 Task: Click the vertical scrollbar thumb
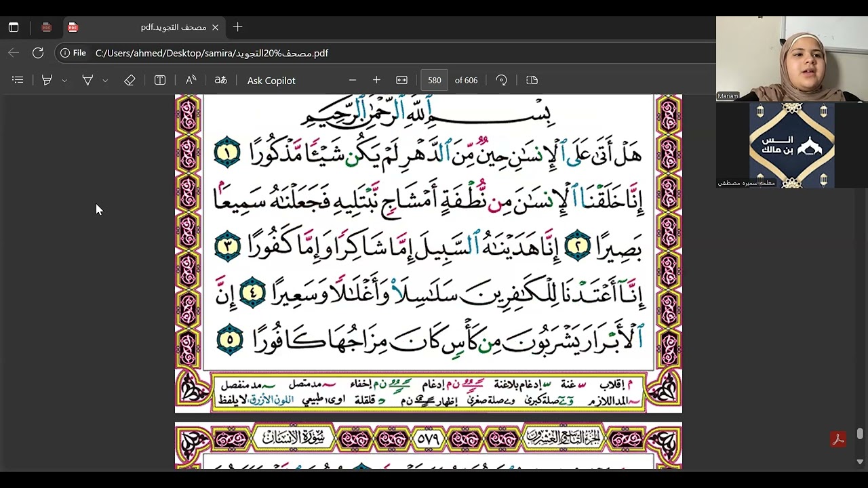pyautogui.click(x=860, y=434)
